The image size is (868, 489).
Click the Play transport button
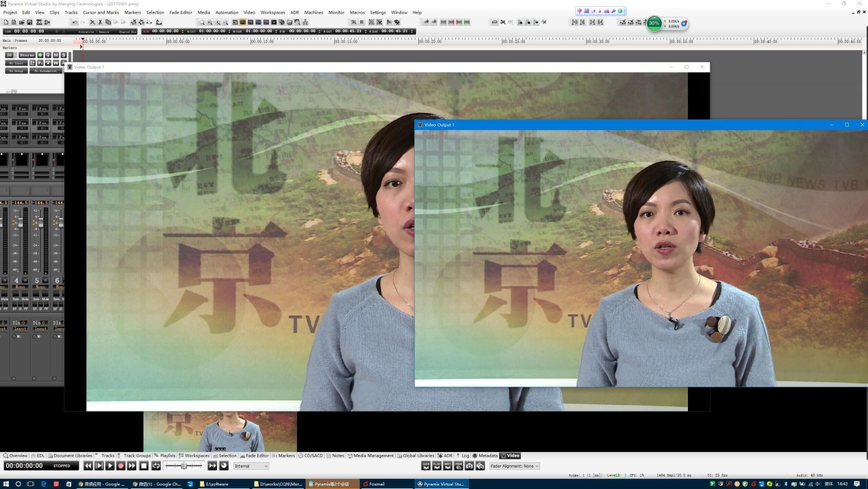point(110,466)
